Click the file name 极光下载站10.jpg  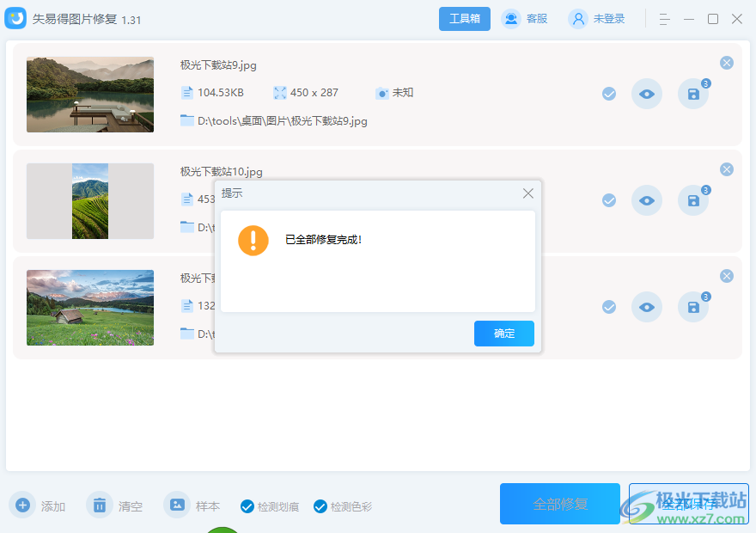point(222,172)
